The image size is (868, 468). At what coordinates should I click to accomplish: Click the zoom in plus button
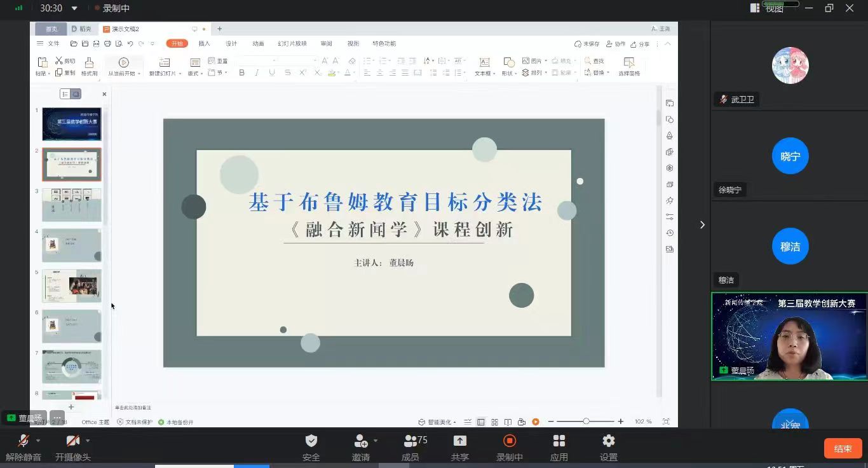point(621,422)
